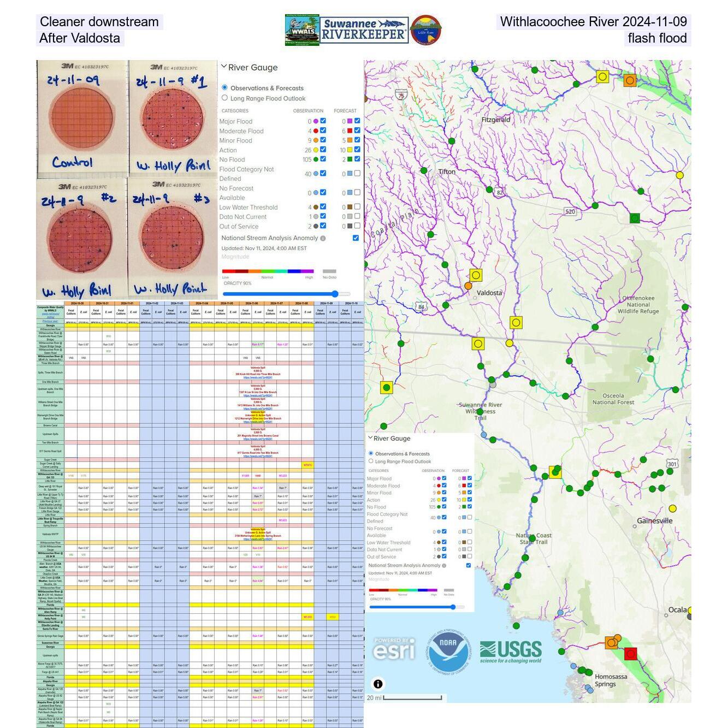Select the yellow square gauge beside the top orange gauge
Image resolution: width=728 pixels, height=728 pixels.
coord(602,76)
